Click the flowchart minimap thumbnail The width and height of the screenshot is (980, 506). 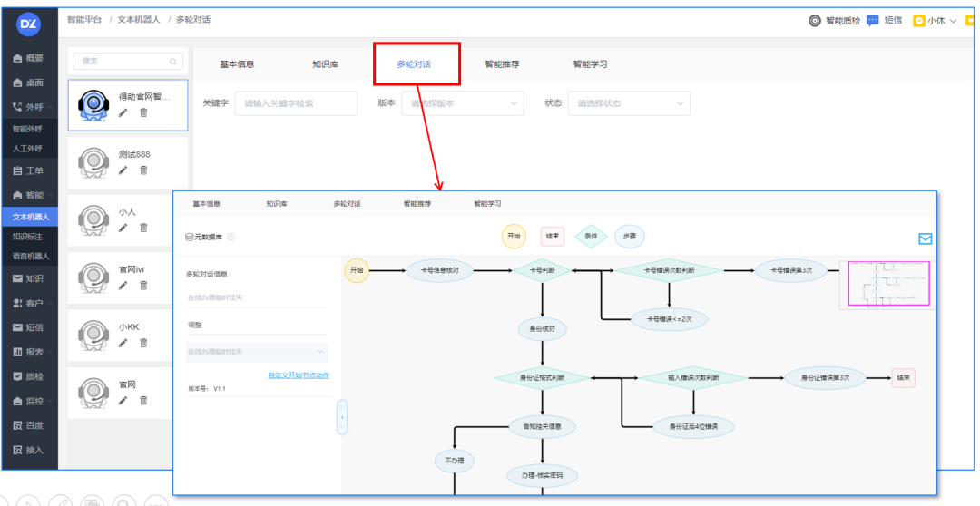pos(888,285)
